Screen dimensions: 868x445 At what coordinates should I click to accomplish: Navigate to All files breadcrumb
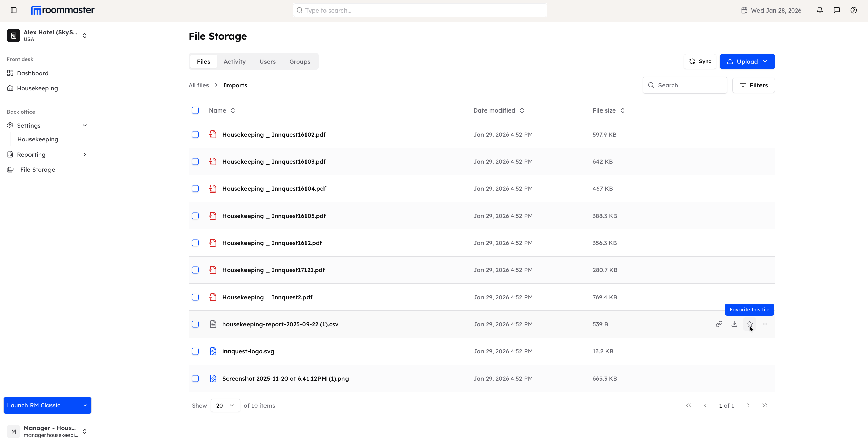point(199,85)
